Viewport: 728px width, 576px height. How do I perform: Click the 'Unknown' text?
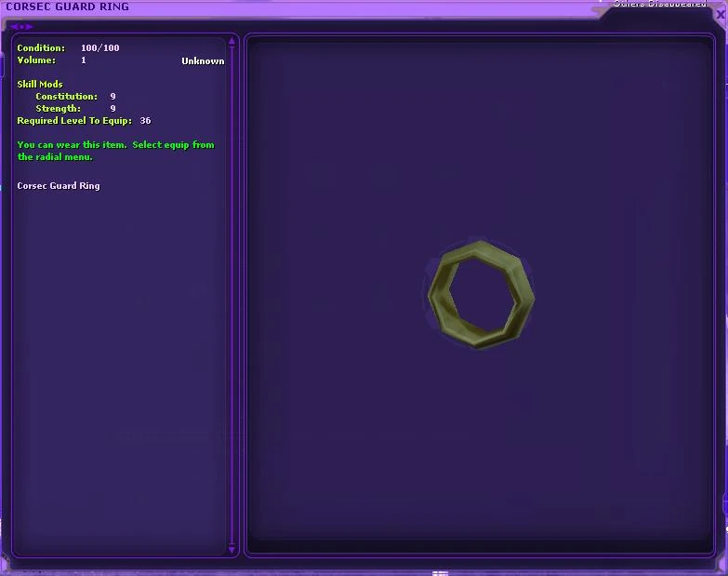[203, 60]
